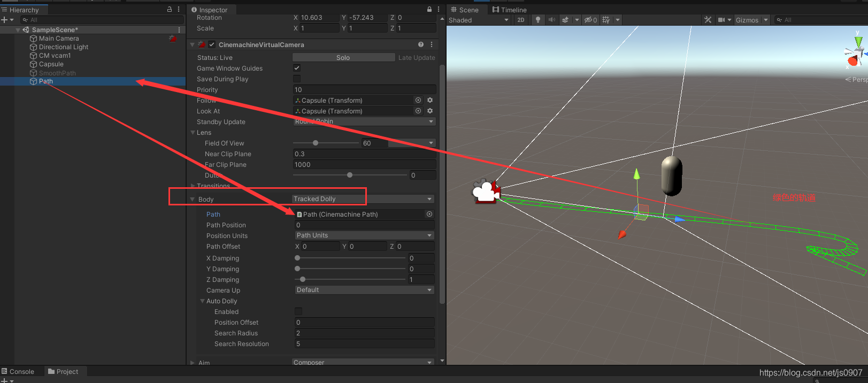
Task: Toggle CinemachineVirtualCamera component enabled checkbox
Action: 212,44
